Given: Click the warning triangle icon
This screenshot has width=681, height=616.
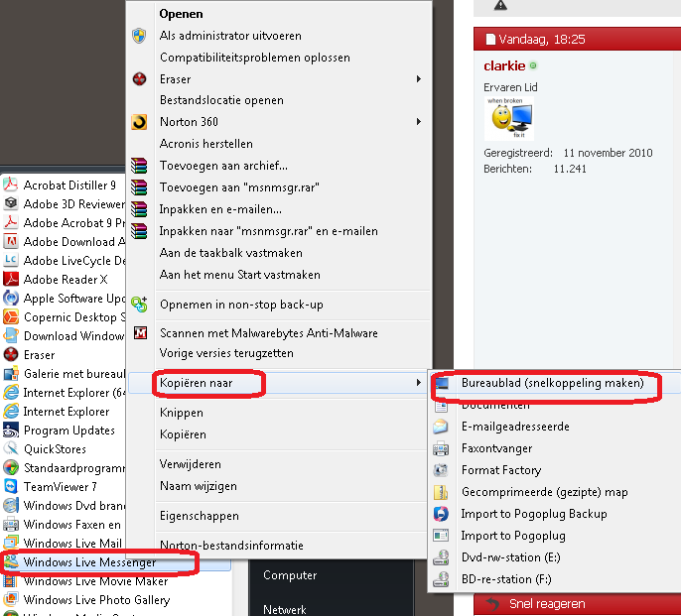Looking at the screenshot, I should coord(500,5).
